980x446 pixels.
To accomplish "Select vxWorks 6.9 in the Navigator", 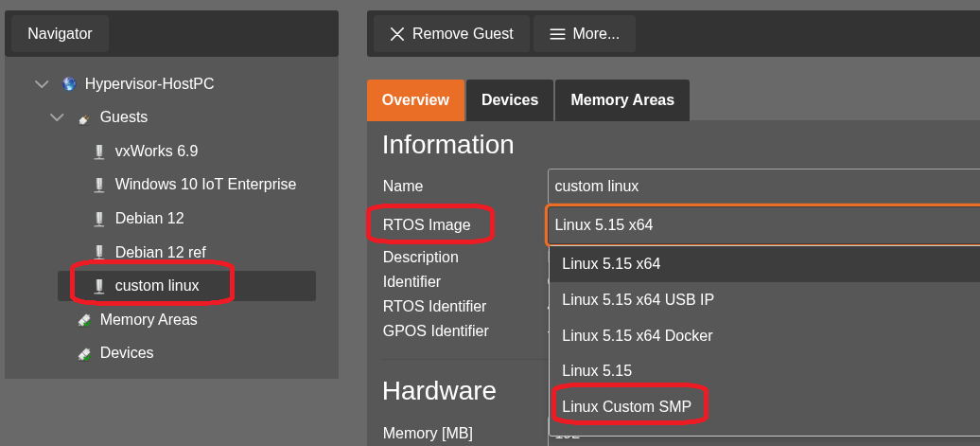I will click(156, 151).
